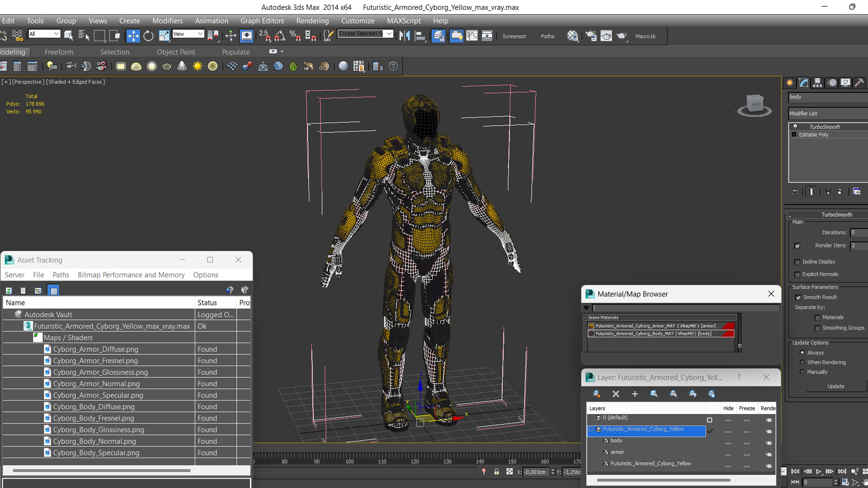Open Material/Map Browser options arrow
The width and height of the screenshot is (868, 488).
586,308
